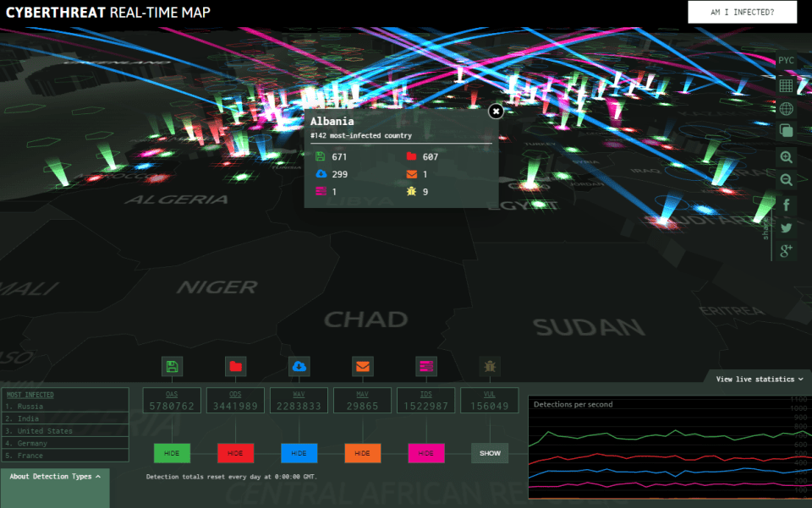Click the overlapping squares icon in sidebar
The image size is (812, 508).
[x=786, y=130]
